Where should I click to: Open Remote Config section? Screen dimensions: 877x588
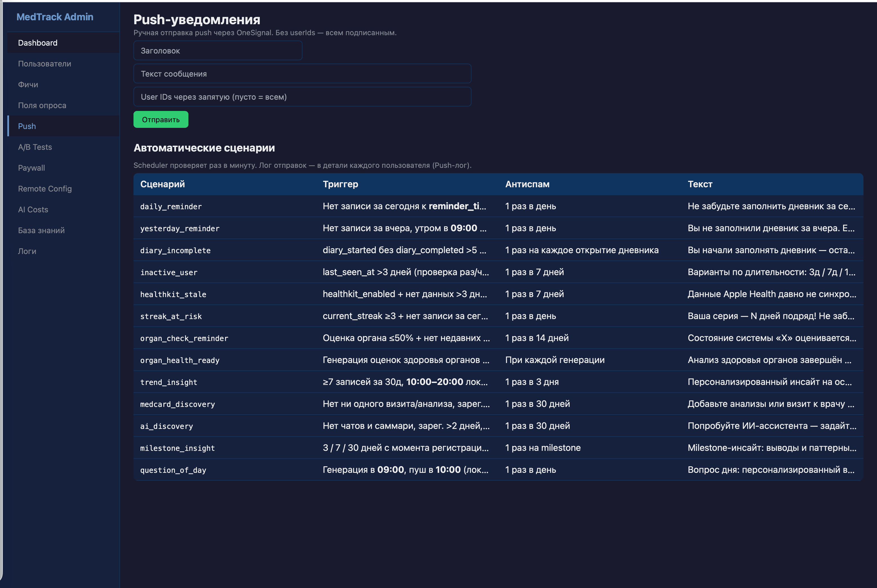point(44,189)
